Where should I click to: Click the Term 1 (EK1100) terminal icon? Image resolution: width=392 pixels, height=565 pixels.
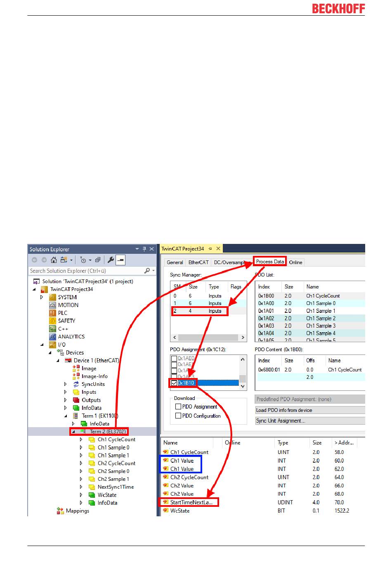(x=76, y=416)
